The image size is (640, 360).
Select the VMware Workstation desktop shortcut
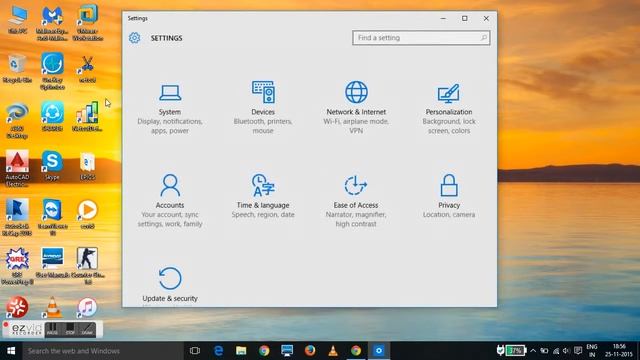tap(88, 22)
